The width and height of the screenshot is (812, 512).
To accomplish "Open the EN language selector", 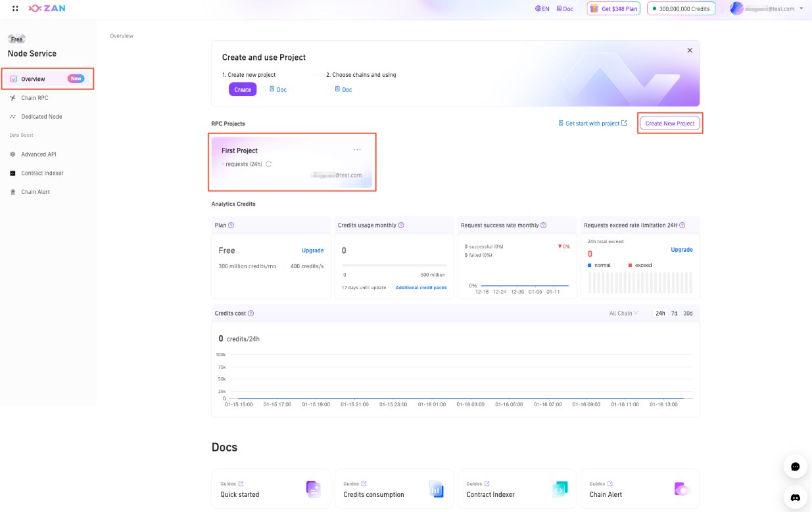I will [x=542, y=9].
